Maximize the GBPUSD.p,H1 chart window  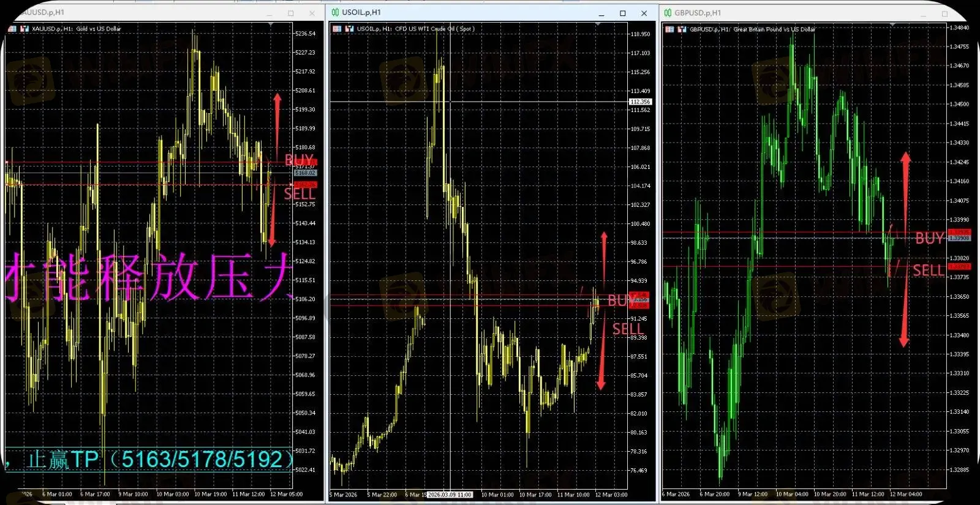tap(944, 13)
